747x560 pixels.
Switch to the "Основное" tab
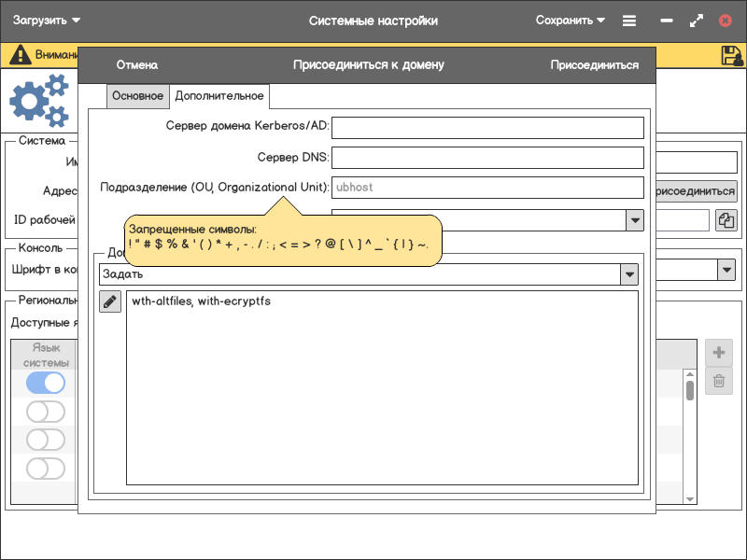point(137,96)
